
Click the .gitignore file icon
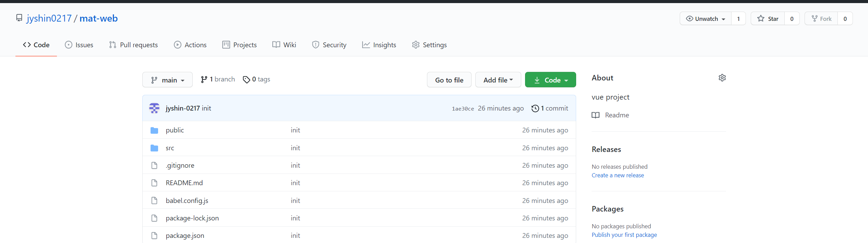tap(154, 165)
